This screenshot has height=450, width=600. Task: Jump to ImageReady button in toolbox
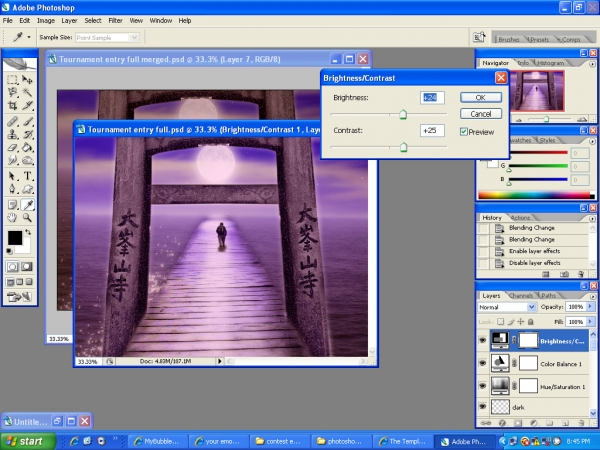click(x=20, y=297)
